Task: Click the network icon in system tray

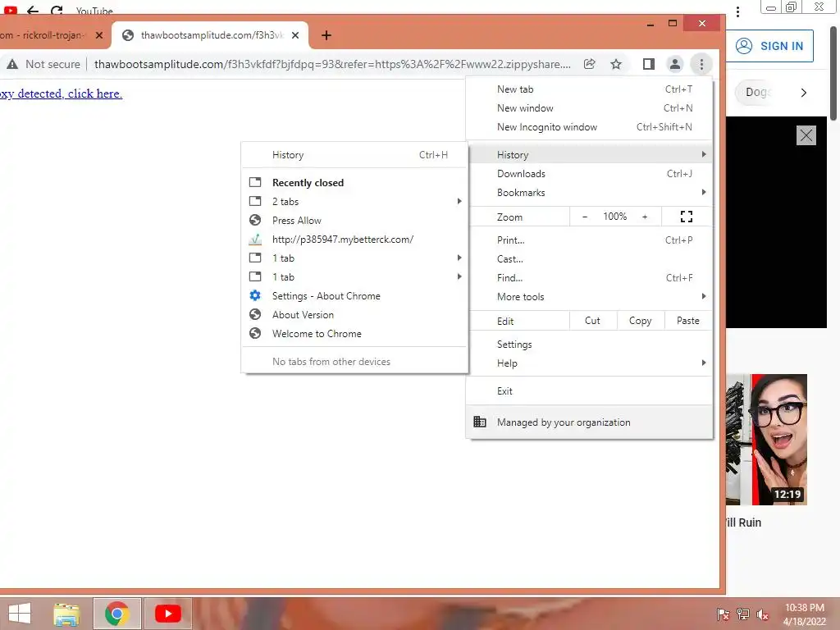Action: coord(742,614)
